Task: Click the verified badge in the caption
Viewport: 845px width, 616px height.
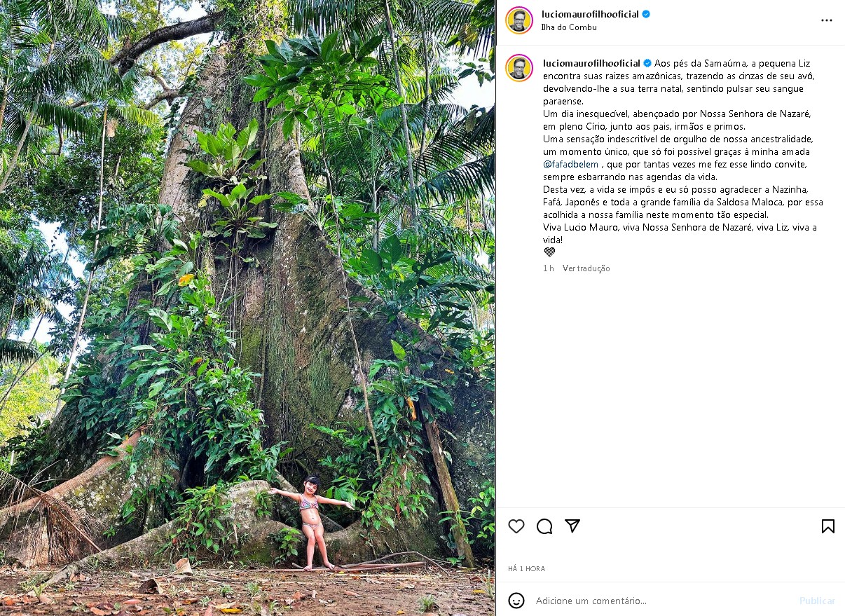Action: coord(648,63)
